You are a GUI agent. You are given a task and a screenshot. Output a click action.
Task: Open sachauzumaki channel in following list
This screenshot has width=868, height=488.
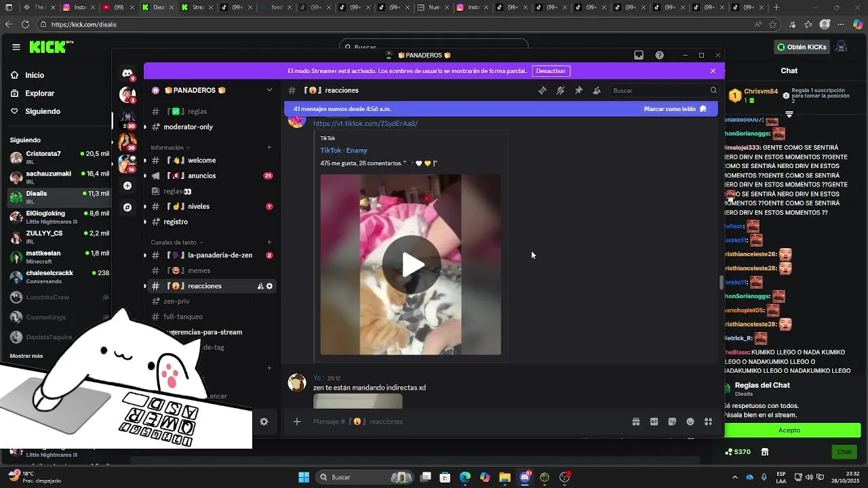click(x=59, y=177)
